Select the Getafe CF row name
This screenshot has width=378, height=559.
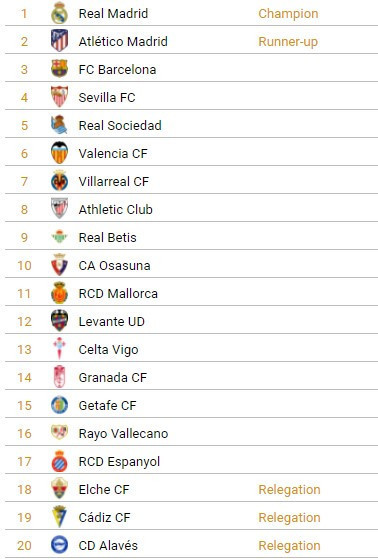(x=107, y=405)
